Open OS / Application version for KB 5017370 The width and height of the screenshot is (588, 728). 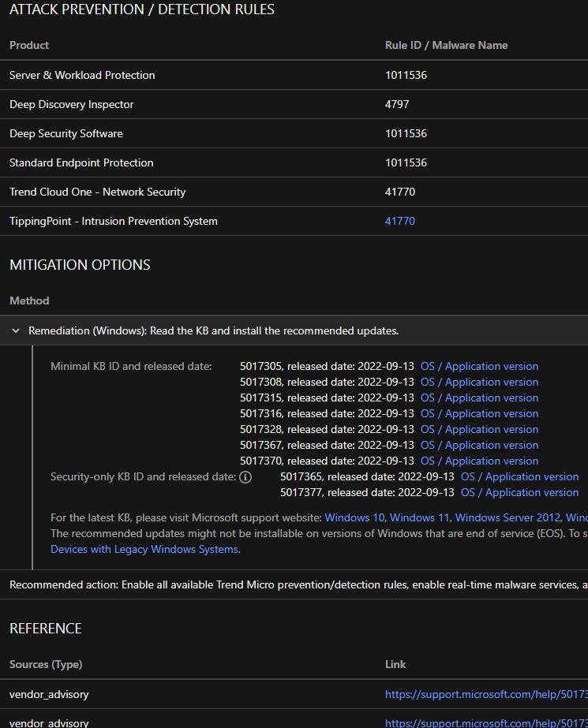pyautogui.click(x=479, y=461)
